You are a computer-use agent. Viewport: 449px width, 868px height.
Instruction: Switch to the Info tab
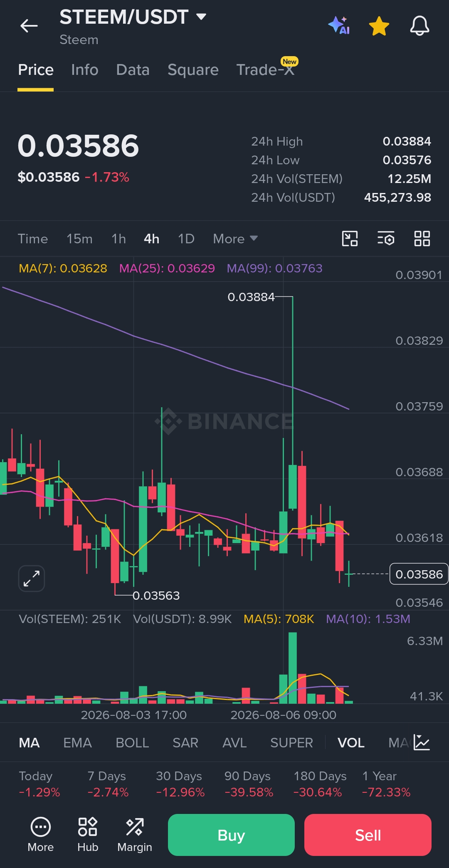(85, 70)
